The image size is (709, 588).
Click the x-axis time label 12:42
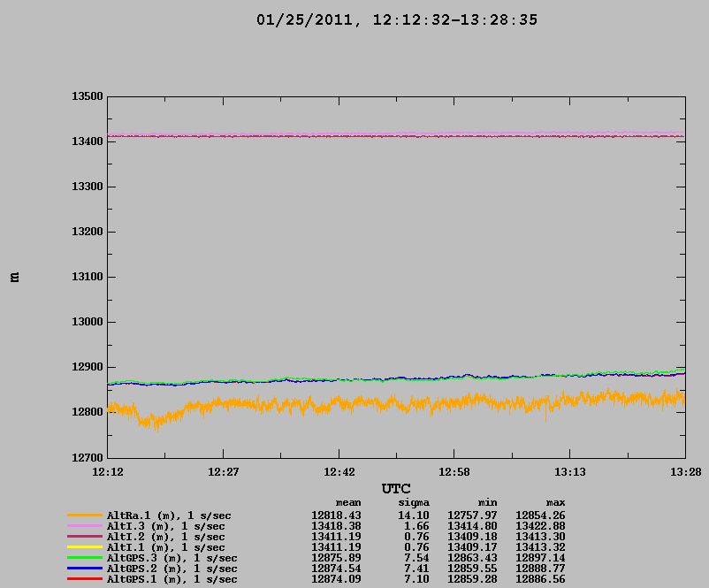pos(339,472)
